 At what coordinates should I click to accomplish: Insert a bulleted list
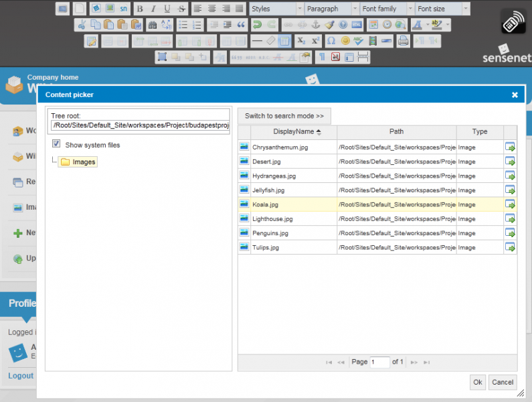(183, 25)
